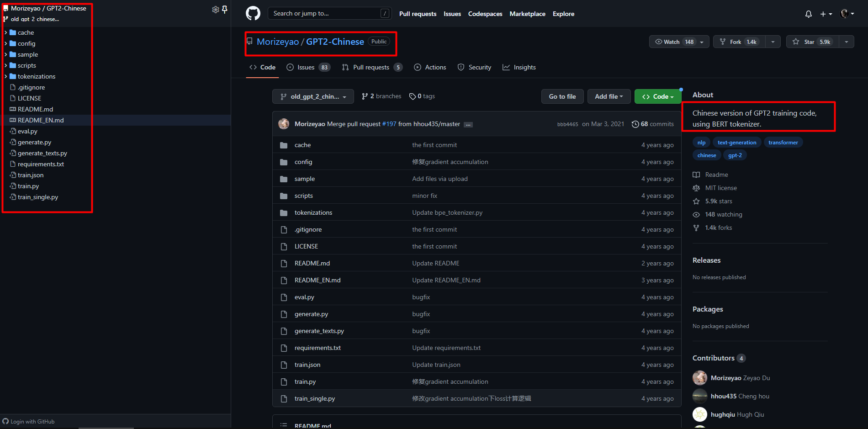This screenshot has height=429, width=868.
Task: Open the GPT2-Chinese repository link
Action: [x=335, y=42]
